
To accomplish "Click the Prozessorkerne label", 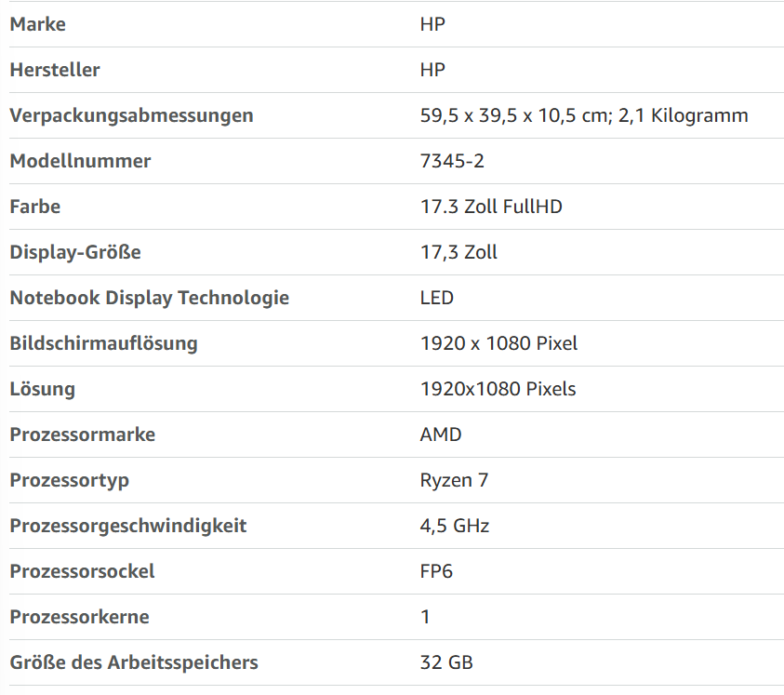I will coord(79,617).
